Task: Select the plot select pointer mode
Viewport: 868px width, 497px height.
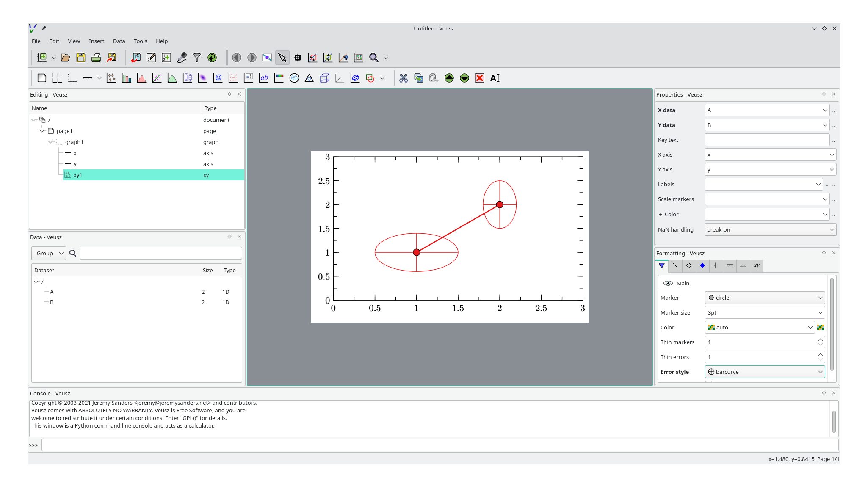Action: pyautogui.click(x=282, y=58)
